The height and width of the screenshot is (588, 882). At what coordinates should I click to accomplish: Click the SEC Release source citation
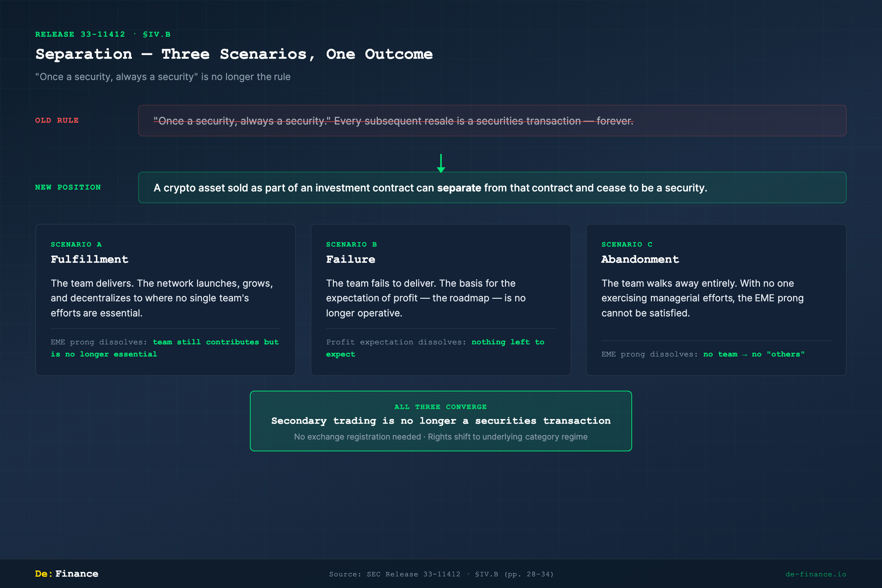[x=441, y=574]
